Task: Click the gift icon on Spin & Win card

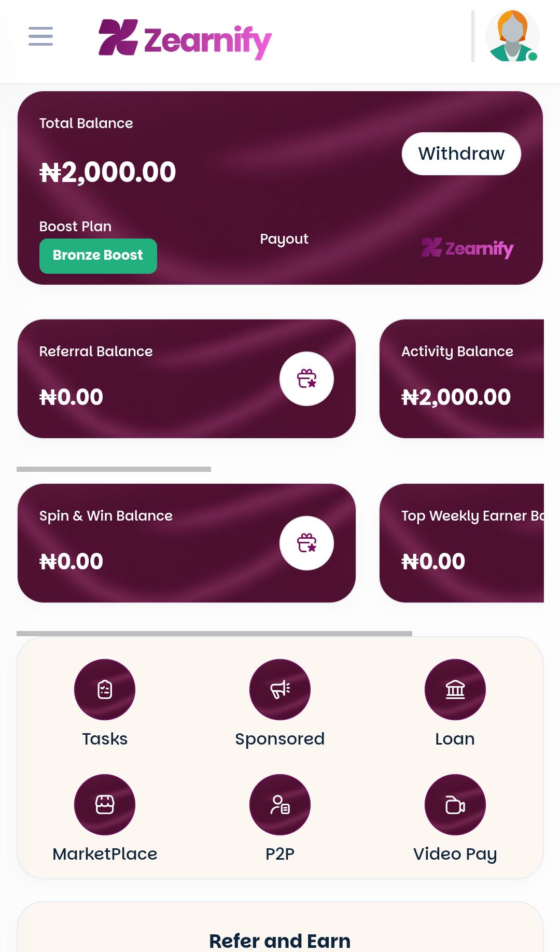Action: click(x=307, y=542)
